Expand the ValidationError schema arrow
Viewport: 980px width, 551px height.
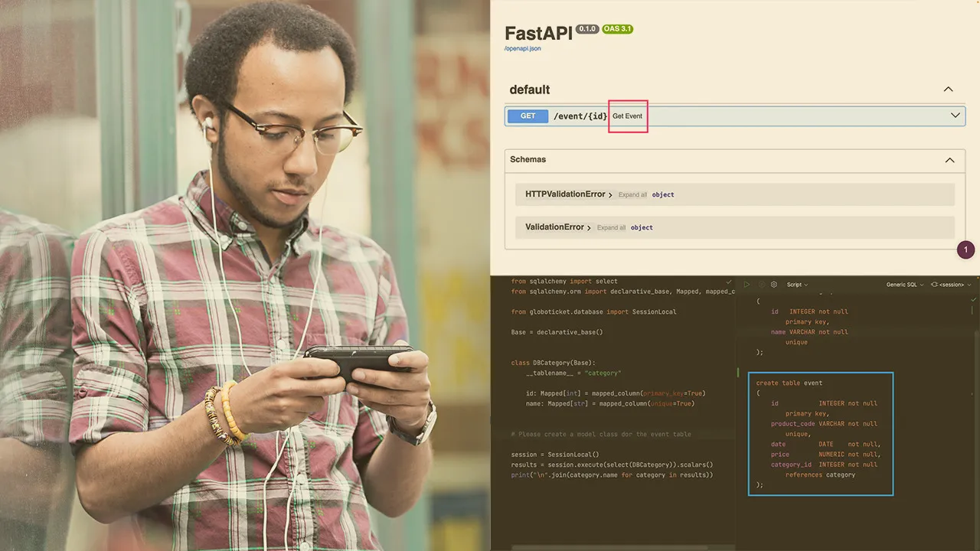click(x=590, y=228)
